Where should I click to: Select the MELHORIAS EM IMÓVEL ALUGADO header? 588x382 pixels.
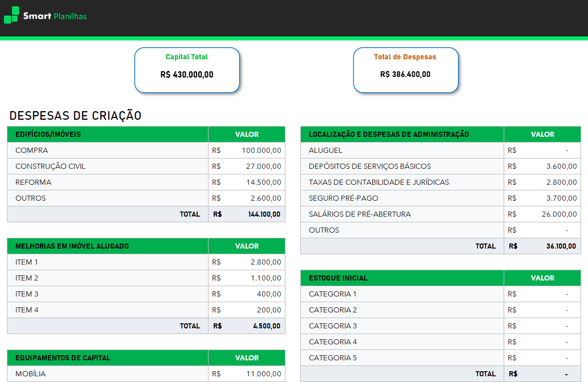pyautogui.click(x=107, y=246)
